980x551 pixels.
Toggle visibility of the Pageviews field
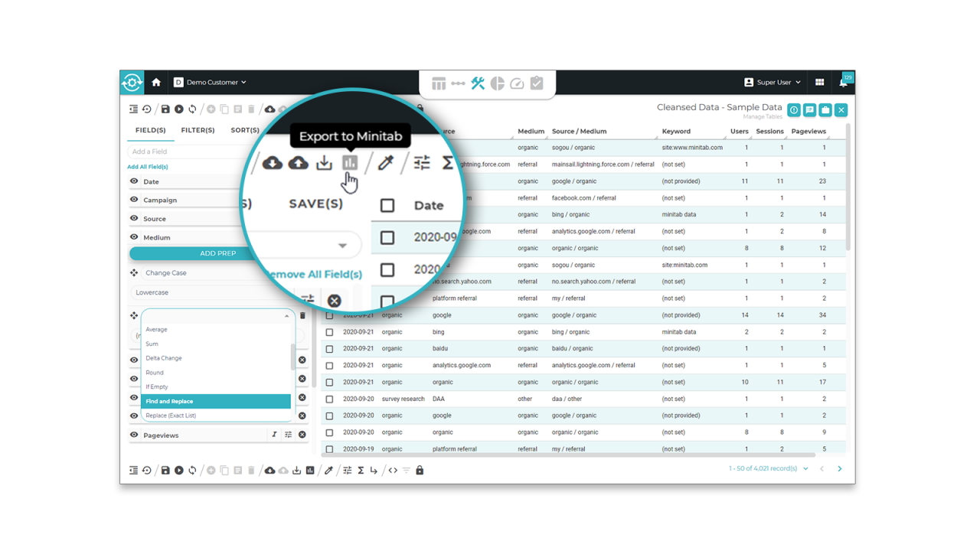[136, 433]
